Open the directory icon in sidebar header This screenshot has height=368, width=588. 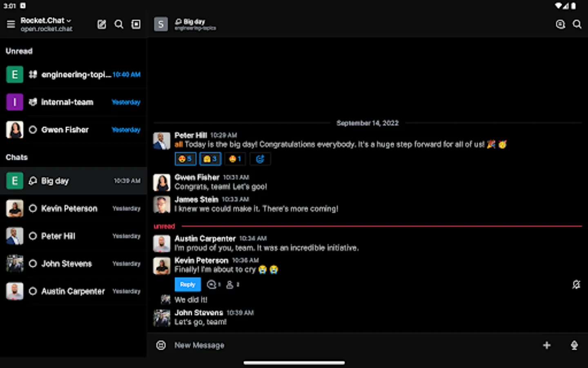click(136, 25)
